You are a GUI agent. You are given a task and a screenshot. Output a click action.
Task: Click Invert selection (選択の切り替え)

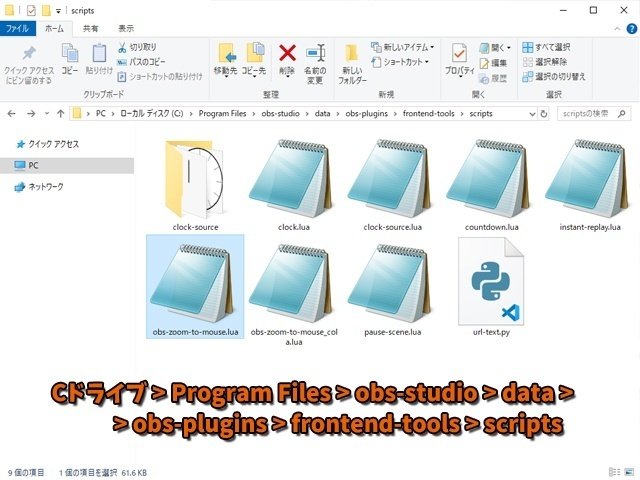(554, 77)
